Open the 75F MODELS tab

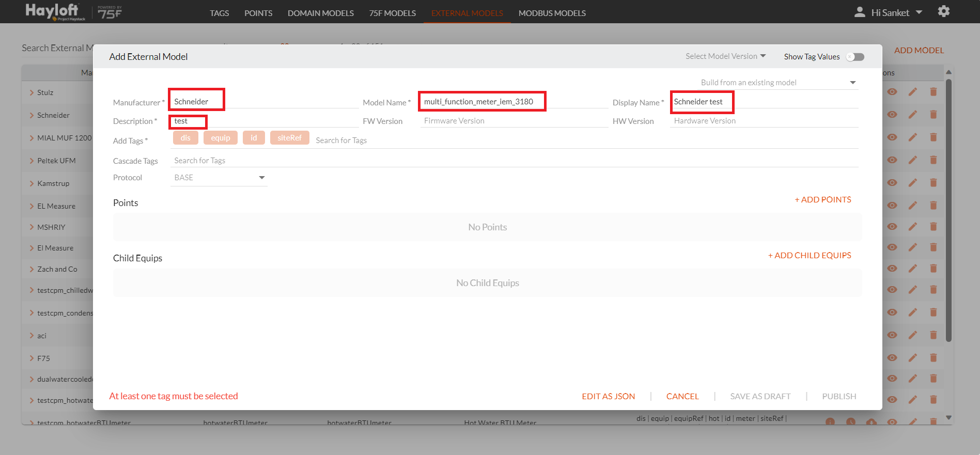[x=392, y=13]
